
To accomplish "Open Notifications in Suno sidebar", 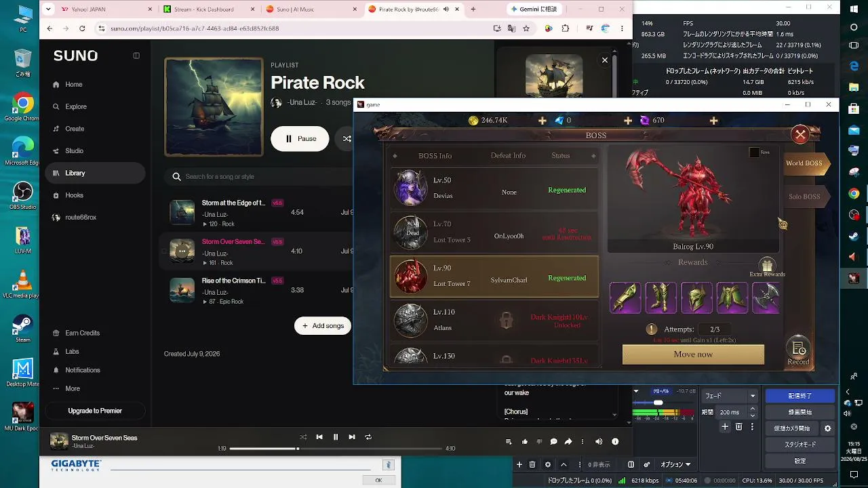I will point(95,370).
